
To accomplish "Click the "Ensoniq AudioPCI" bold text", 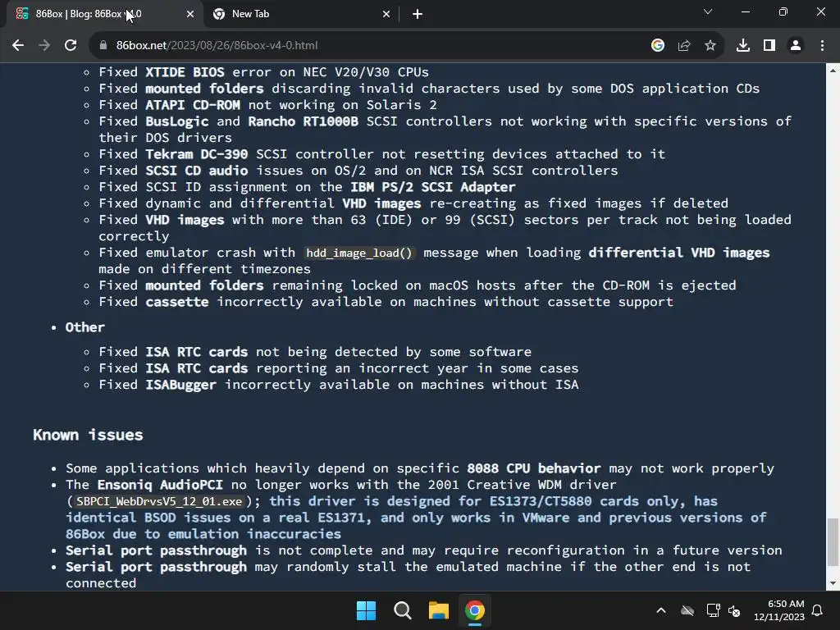I will [160, 485].
